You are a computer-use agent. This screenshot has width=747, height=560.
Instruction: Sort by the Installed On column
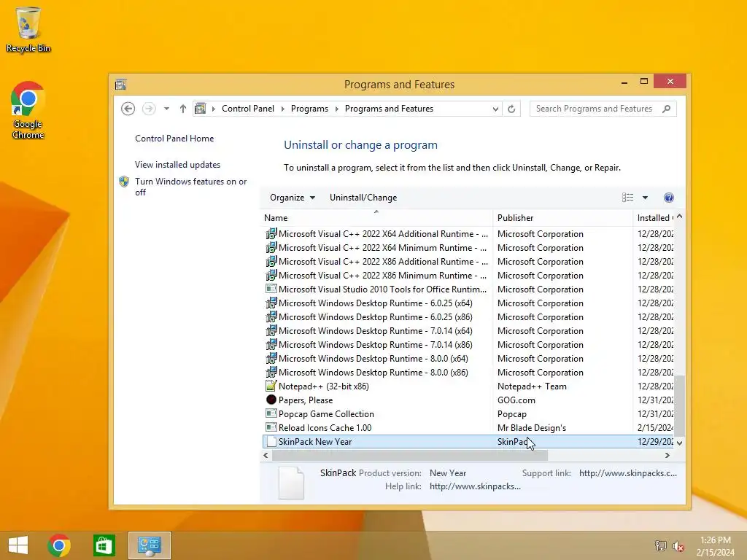point(654,217)
